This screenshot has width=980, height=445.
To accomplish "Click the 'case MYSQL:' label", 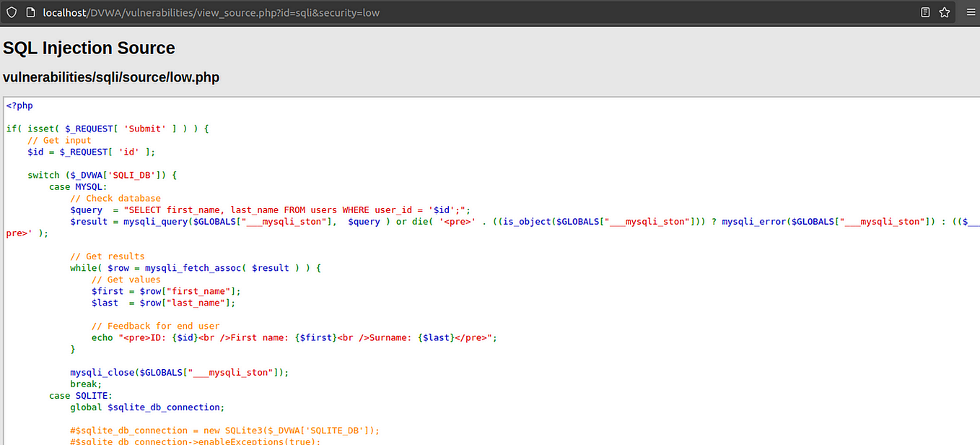I will point(78,186).
